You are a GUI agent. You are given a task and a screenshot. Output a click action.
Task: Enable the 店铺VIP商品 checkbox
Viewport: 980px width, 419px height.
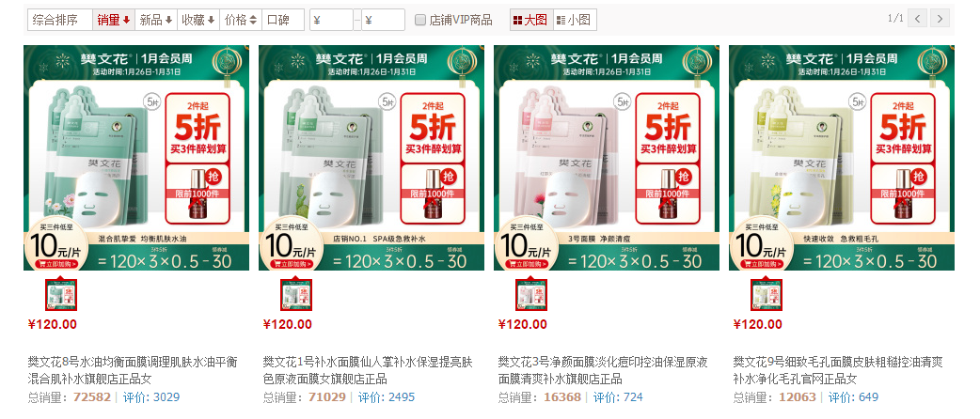420,20
